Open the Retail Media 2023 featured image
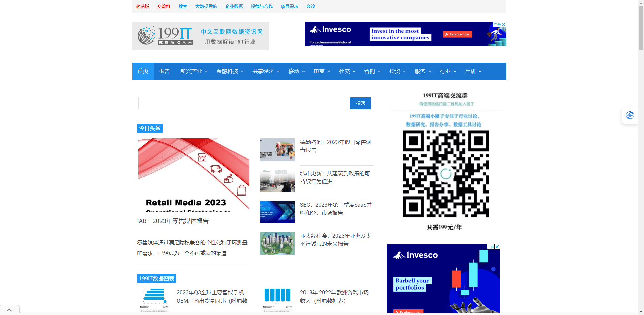The image size is (644, 315). (193, 175)
